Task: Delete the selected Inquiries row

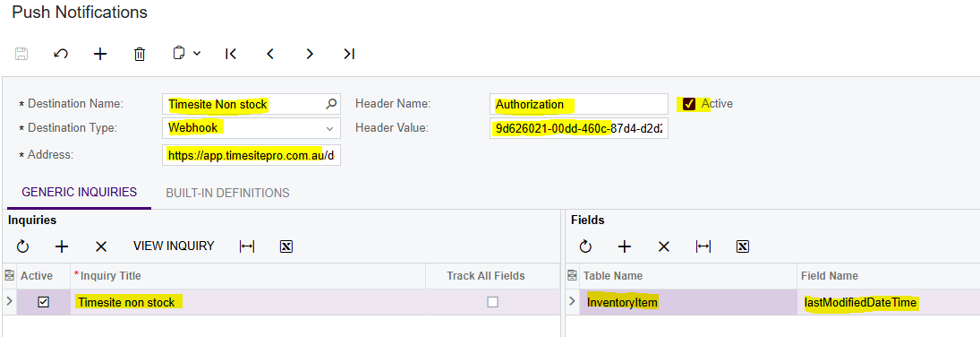Action: pos(100,246)
